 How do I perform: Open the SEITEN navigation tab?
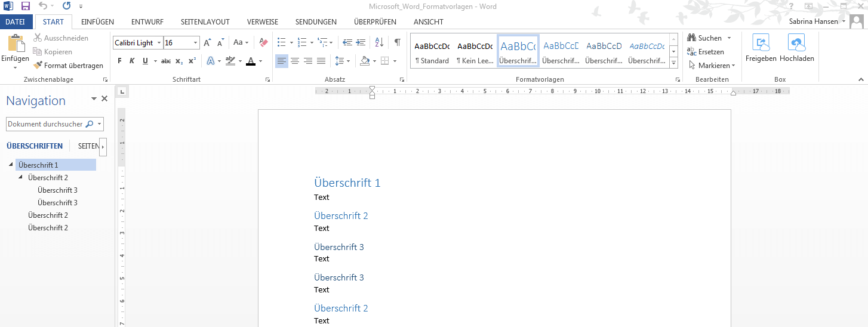[x=88, y=146]
